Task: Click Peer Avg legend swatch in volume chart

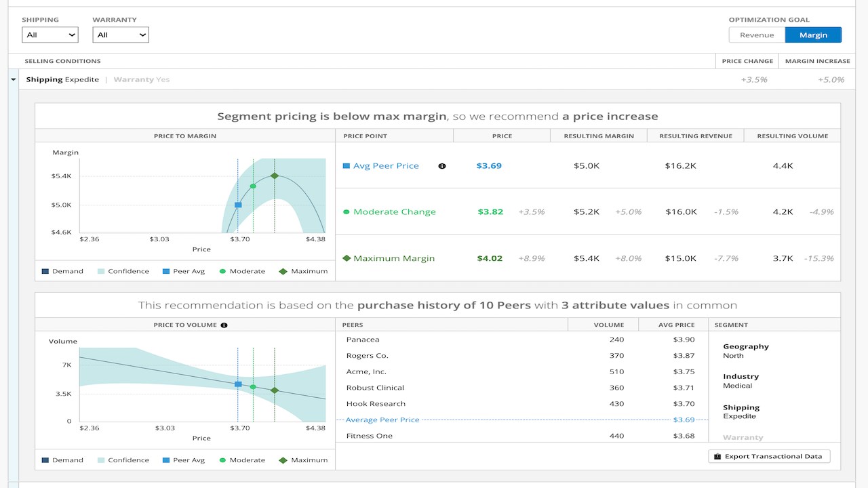Action: [x=166, y=460]
